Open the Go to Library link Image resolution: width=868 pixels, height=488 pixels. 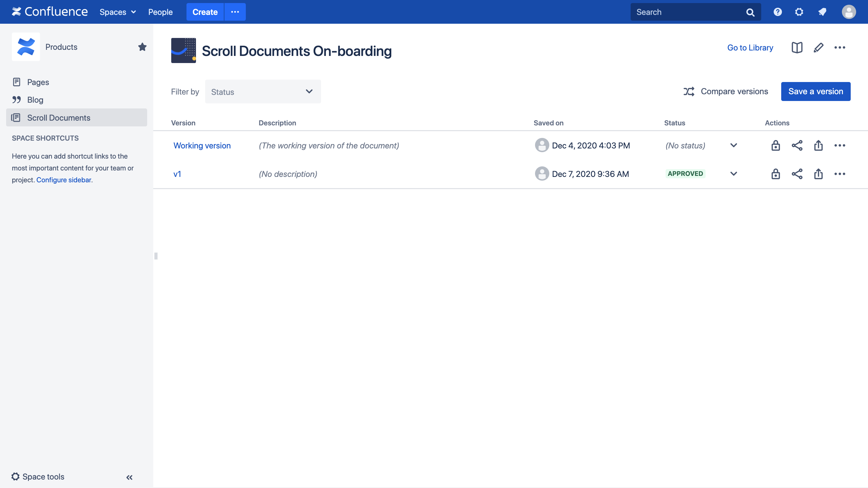[750, 48]
